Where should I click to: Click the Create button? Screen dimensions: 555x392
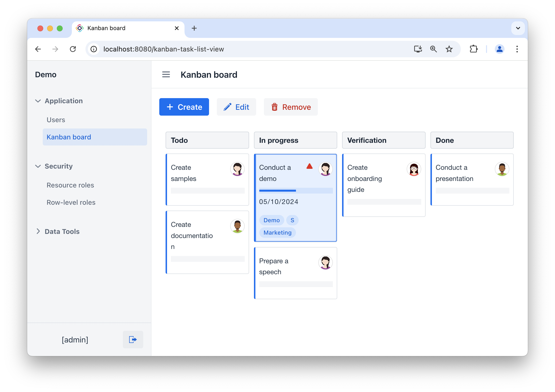(x=184, y=107)
